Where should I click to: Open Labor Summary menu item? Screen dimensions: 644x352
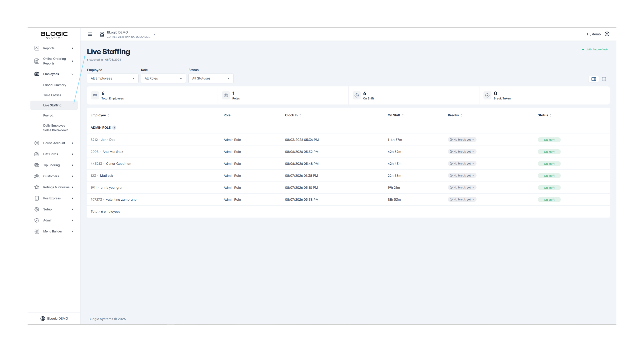55,85
